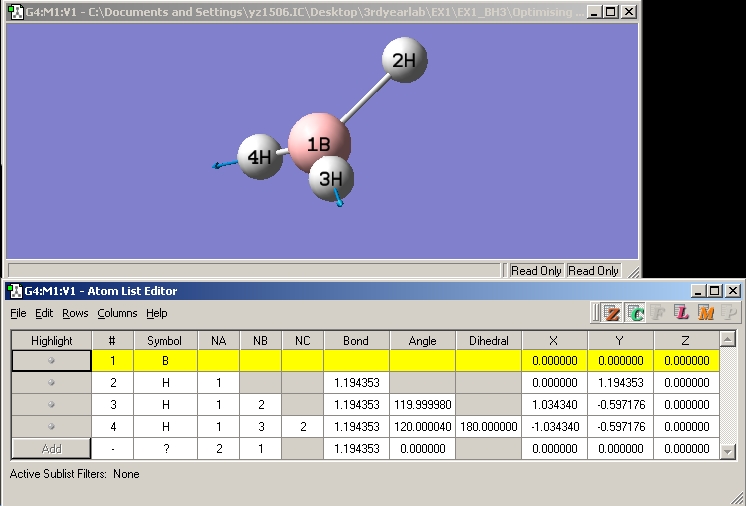This screenshot has height=506, width=746.
Task: Select the ? symbol cell in Add row
Action: [x=165, y=448]
